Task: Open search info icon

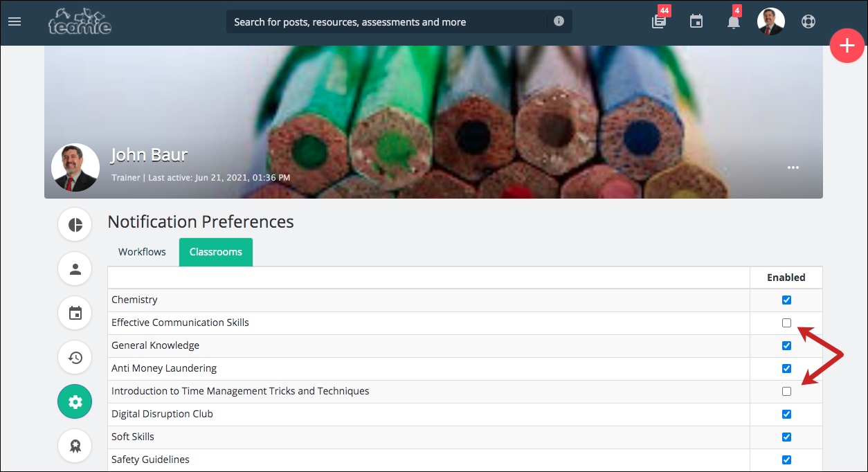Action: [x=559, y=21]
